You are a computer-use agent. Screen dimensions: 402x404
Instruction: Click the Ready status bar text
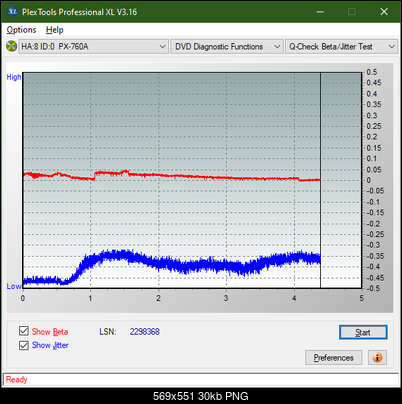click(16, 379)
